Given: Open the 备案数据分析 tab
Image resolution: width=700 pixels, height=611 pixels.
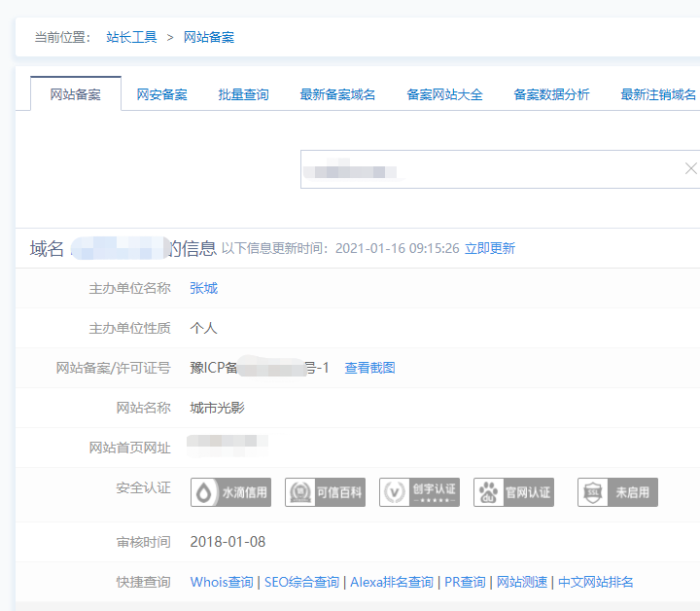Looking at the screenshot, I should (551, 94).
